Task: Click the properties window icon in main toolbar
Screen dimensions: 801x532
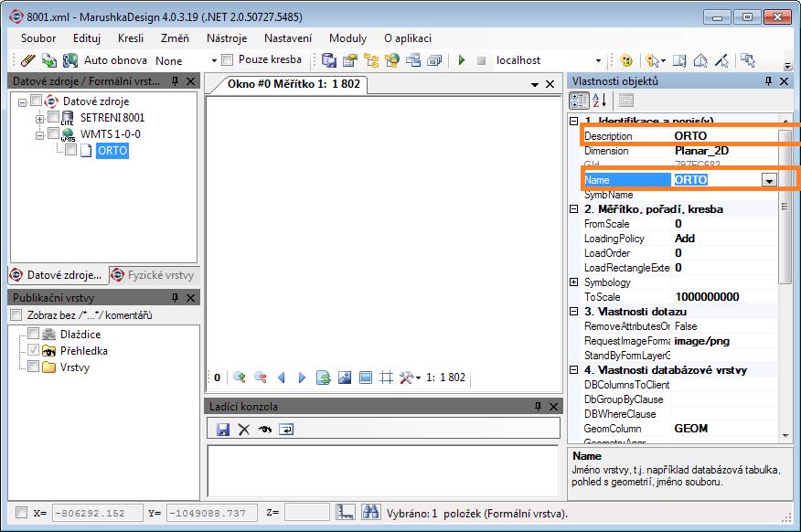Action: [x=350, y=60]
